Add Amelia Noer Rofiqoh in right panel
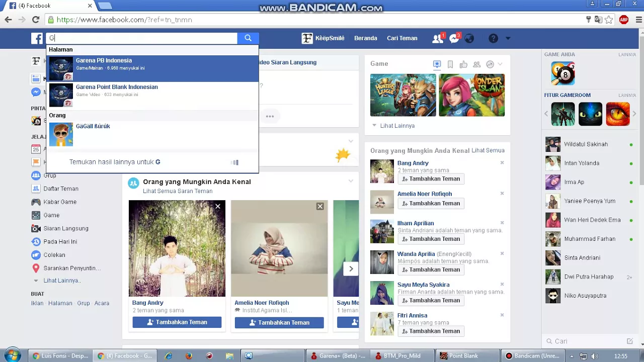This screenshot has height=362, width=644. click(x=431, y=204)
